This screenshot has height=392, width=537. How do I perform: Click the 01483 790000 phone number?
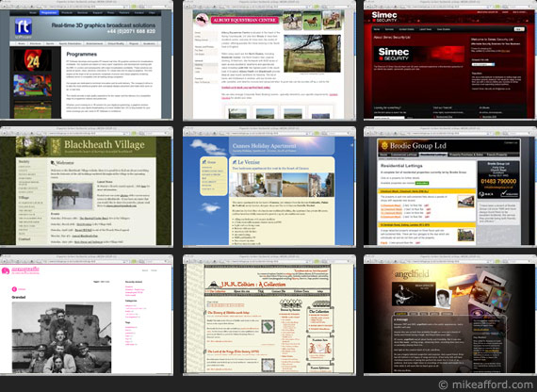[498, 181]
